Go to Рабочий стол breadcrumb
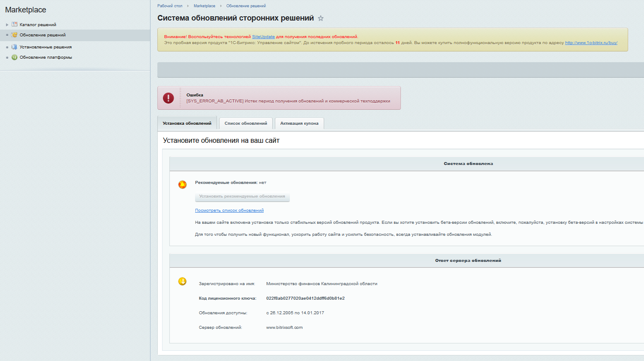Screen dimensions: 644x361 (170, 6)
